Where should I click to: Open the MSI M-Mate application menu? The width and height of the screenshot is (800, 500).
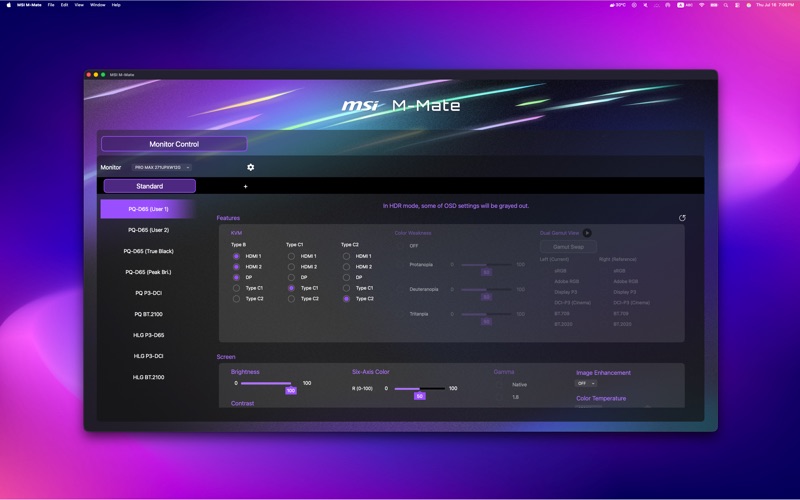pyautogui.click(x=29, y=5)
